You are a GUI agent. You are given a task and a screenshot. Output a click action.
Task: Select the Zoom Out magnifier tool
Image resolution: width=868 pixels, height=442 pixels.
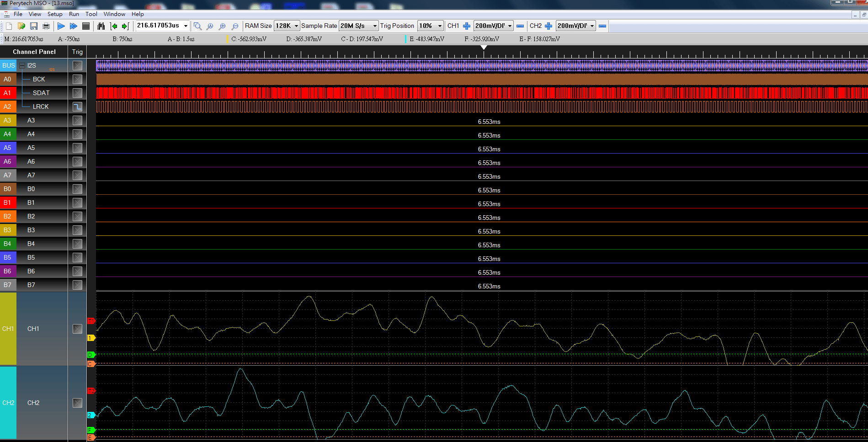(235, 26)
